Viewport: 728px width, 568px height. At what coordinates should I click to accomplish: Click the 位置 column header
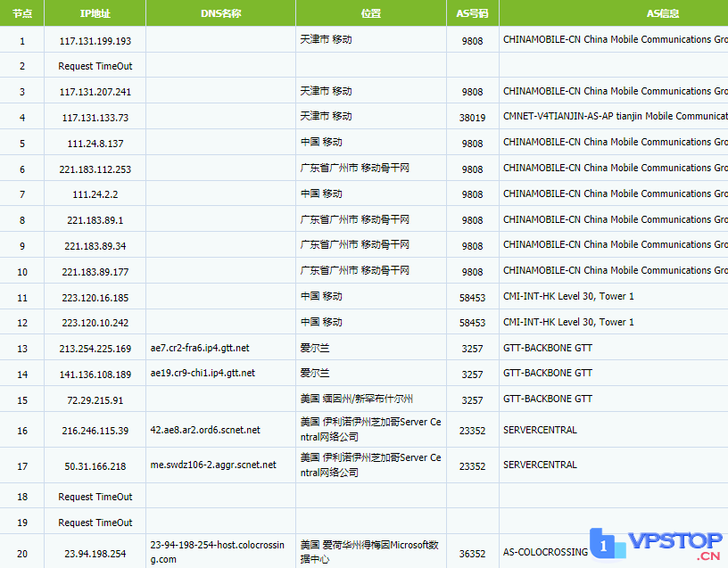click(371, 13)
